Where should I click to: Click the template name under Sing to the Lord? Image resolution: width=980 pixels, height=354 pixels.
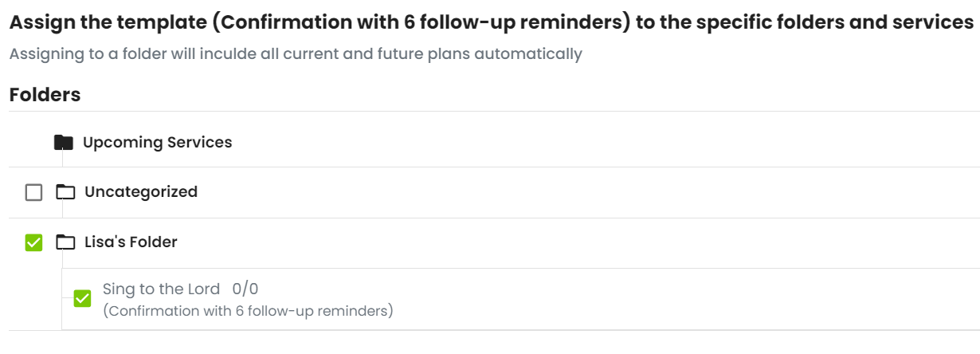coord(248,310)
